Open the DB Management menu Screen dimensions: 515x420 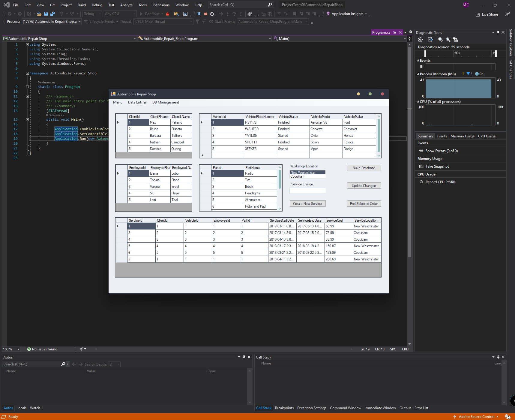tap(166, 102)
